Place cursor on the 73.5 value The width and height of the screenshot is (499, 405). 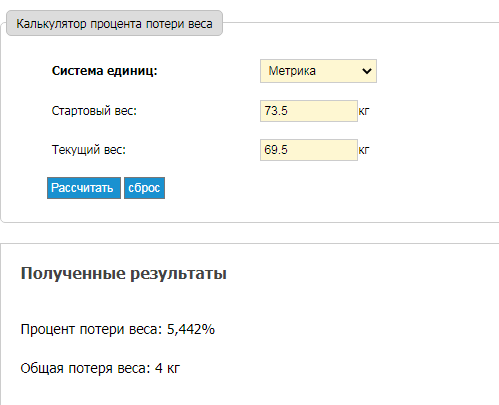coord(276,111)
